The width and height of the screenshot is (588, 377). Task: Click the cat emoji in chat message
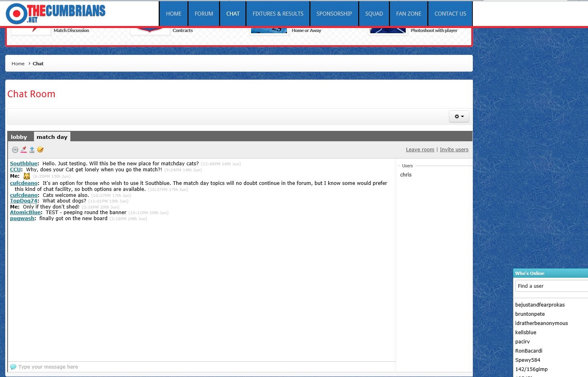point(27,176)
